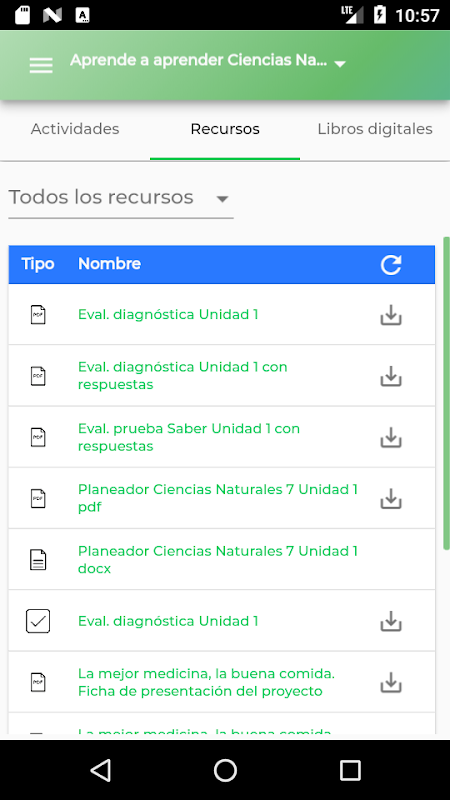Click the green vertical scrollbar
The image size is (450, 800).
[x=446, y=393]
